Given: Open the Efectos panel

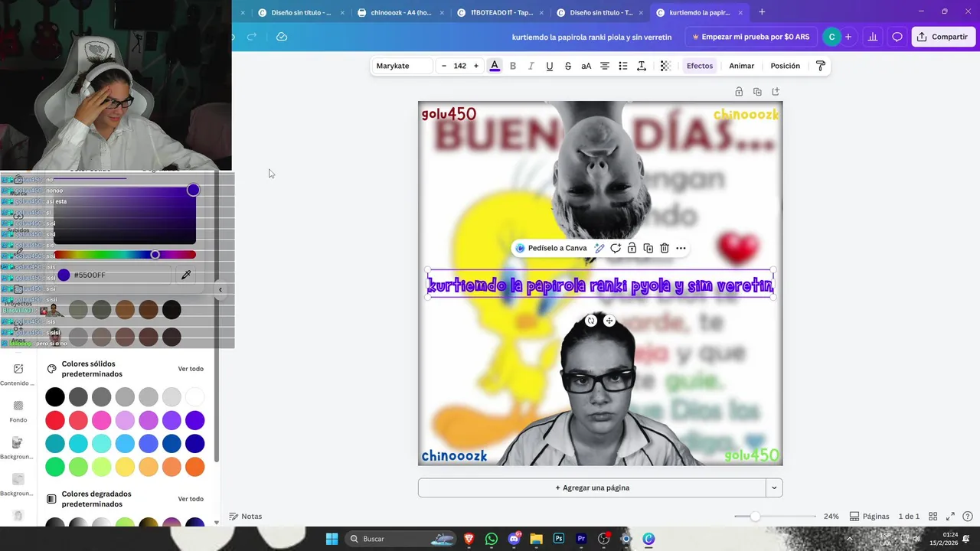Looking at the screenshot, I should coord(700,66).
